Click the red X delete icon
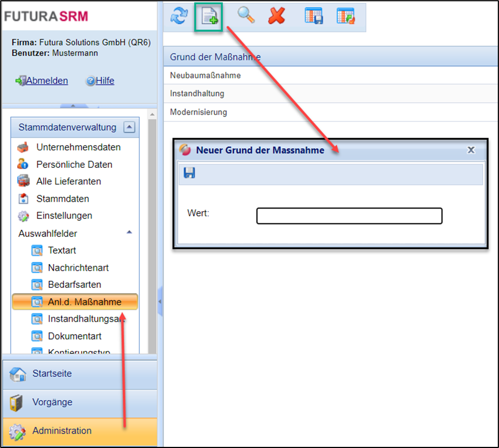The height and width of the screenshot is (448, 499). coord(276,16)
